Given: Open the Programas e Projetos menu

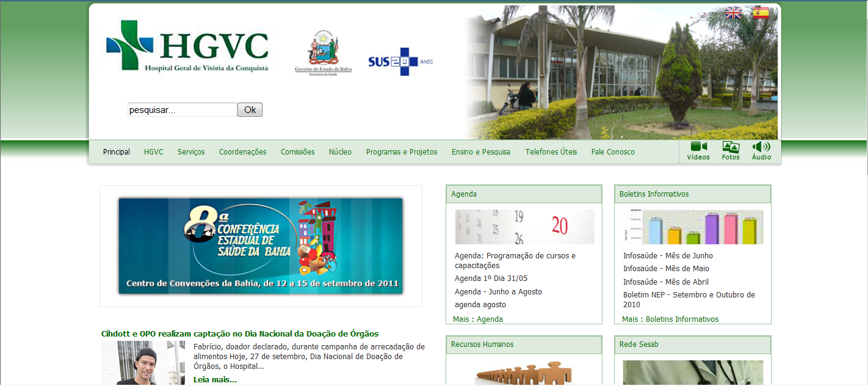Looking at the screenshot, I should 402,151.
